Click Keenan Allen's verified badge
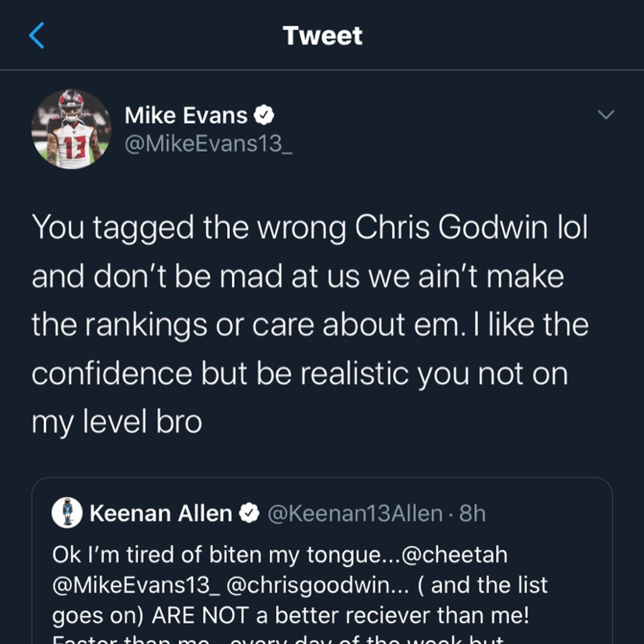This screenshot has width=644, height=644. (249, 513)
